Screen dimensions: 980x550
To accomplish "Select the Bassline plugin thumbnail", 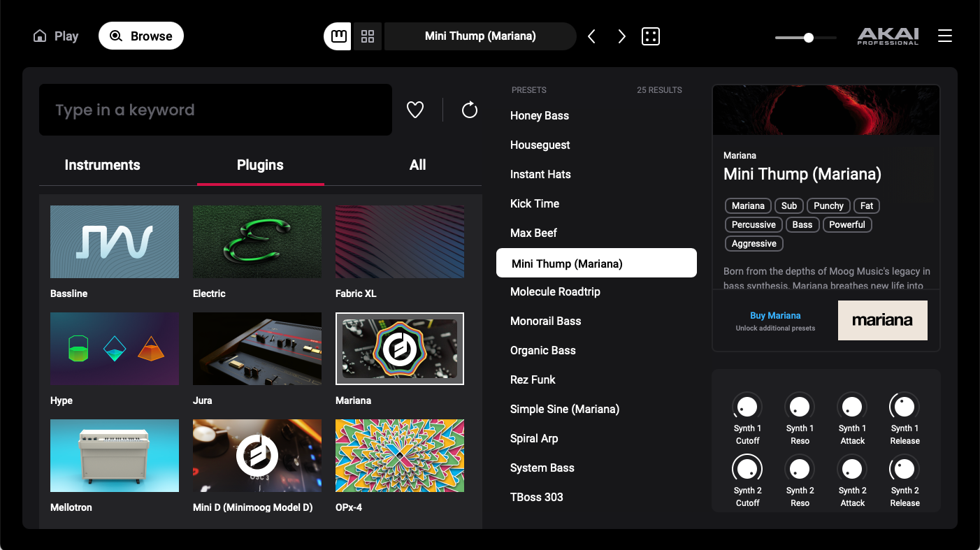I will [115, 242].
